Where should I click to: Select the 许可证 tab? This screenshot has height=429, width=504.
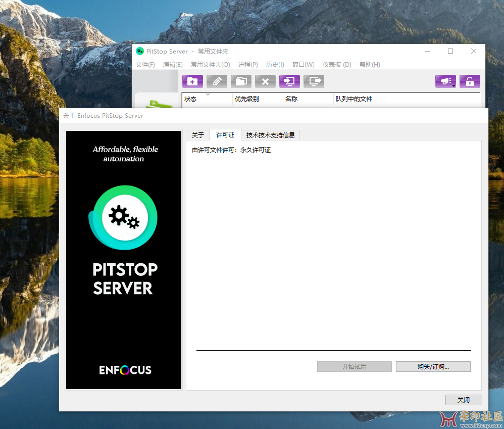[225, 135]
